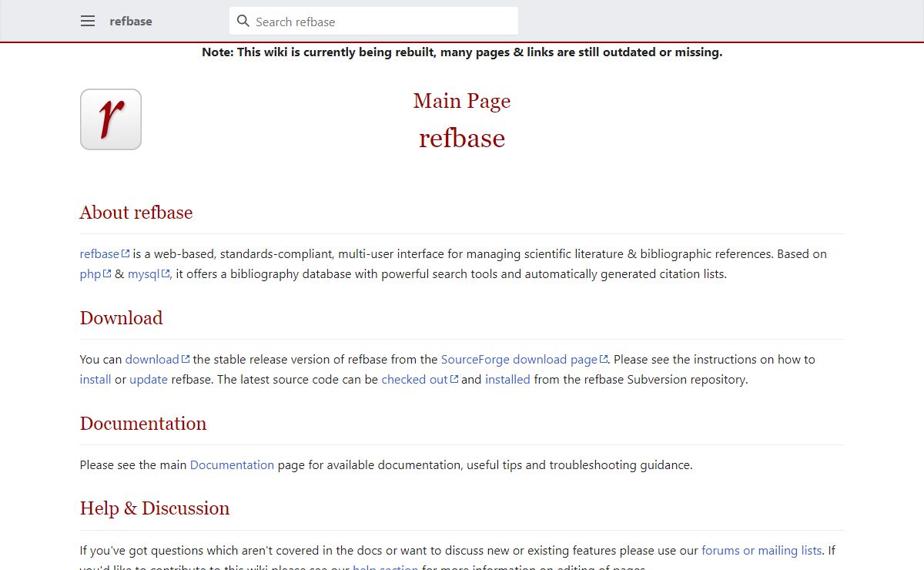Viewport: 924px width, 570px height.
Task: Click the 'mysql' link in About section
Action: 143,273
